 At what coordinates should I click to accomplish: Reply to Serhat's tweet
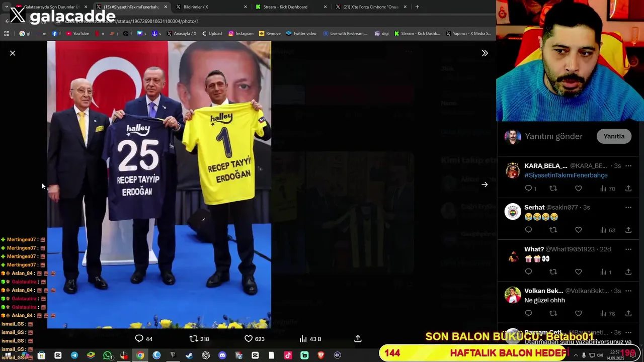coord(528,230)
